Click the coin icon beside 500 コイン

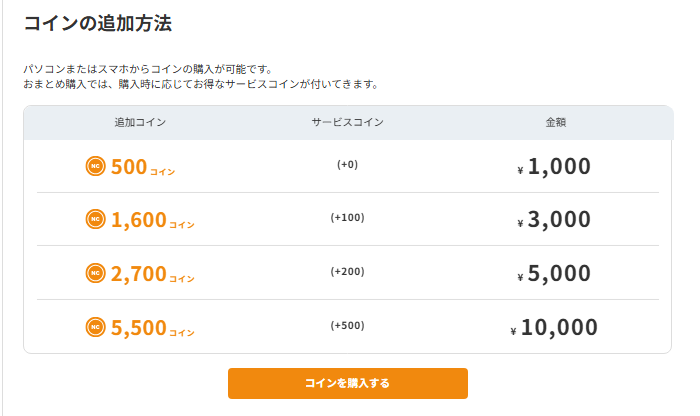tap(96, 166)
